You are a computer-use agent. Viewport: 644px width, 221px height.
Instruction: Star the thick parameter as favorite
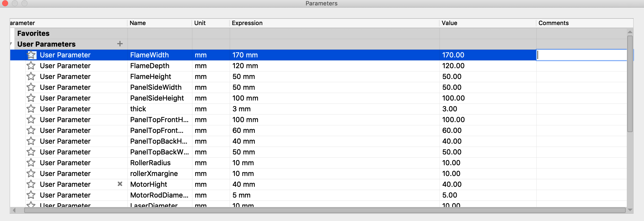coord(31,109)
